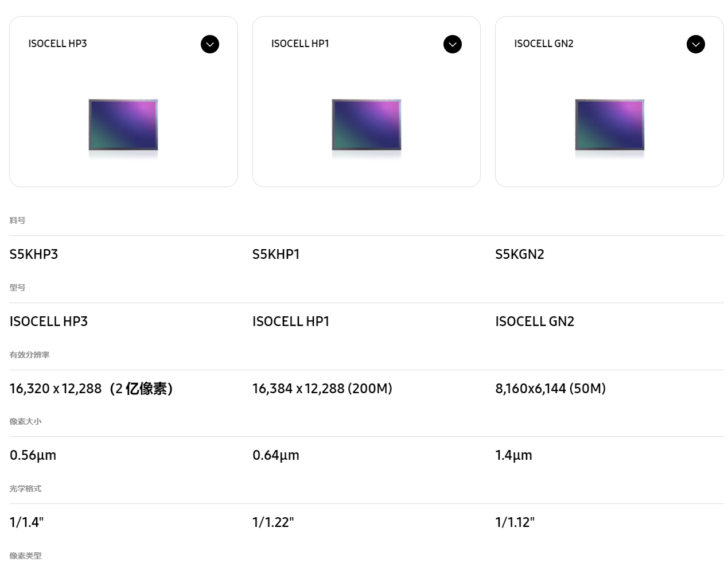Open the ISOCELL HP1 product dropdown arrow
Screen dimensions: 728x570
(453, 44)
